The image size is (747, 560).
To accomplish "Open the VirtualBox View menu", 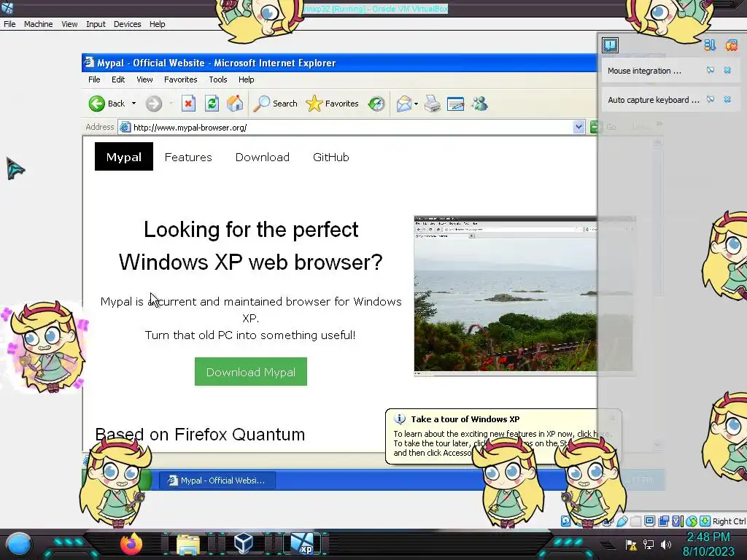I will [69, 24].
